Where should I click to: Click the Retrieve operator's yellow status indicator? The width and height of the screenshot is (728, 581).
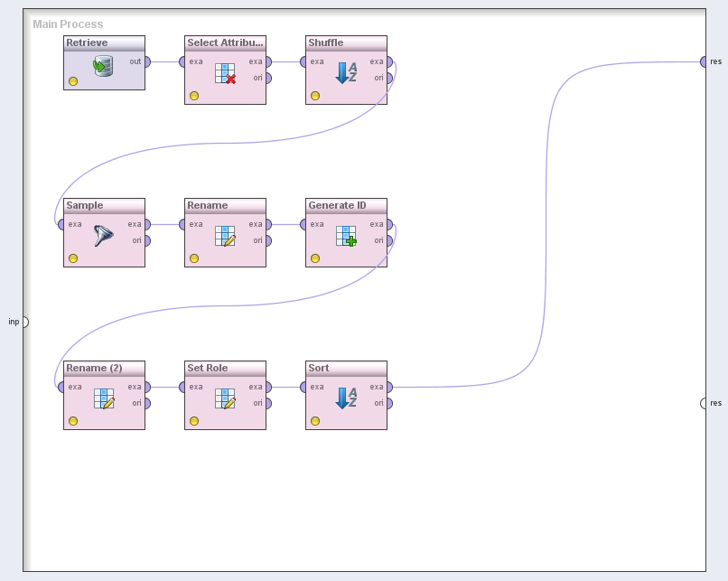point(73,81)
